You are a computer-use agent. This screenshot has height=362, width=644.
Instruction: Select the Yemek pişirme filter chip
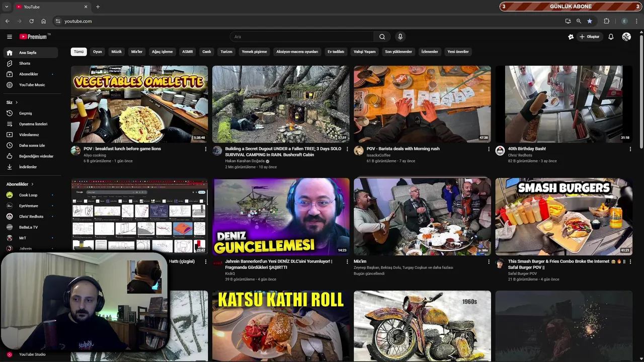(x=254, y=52)
